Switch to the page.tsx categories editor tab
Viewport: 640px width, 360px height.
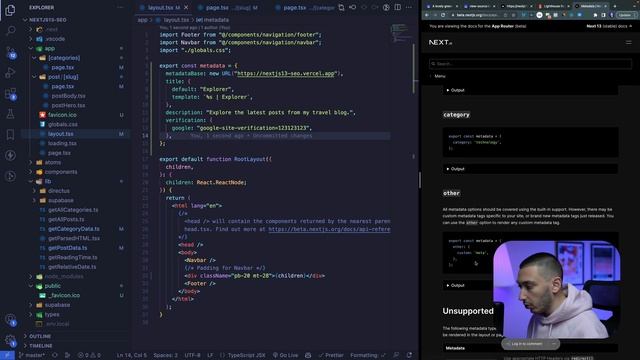click(x=304, y=7)
